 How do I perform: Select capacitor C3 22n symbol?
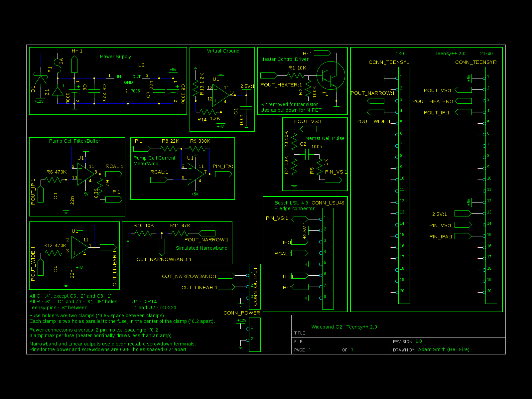[x=66, y=192]
